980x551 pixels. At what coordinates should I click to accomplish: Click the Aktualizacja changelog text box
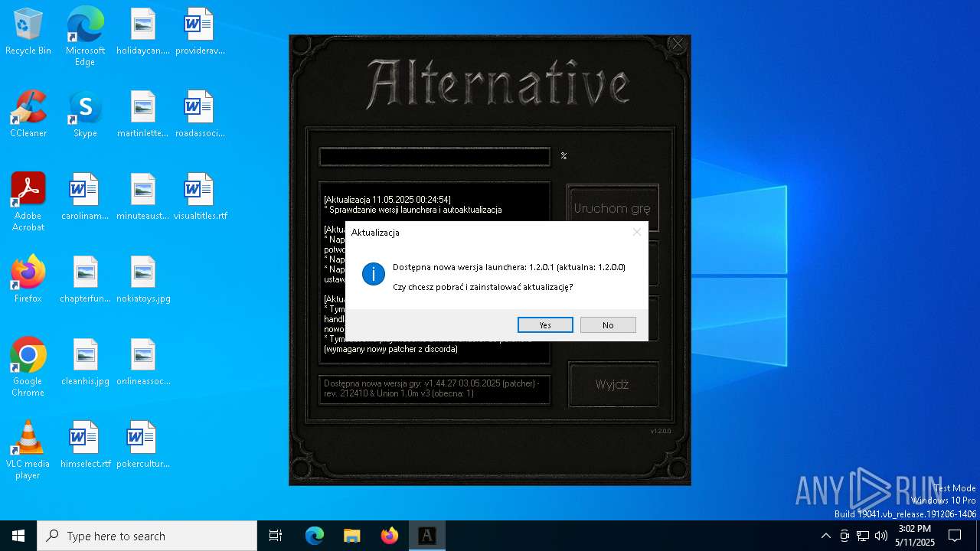point(435,272)
